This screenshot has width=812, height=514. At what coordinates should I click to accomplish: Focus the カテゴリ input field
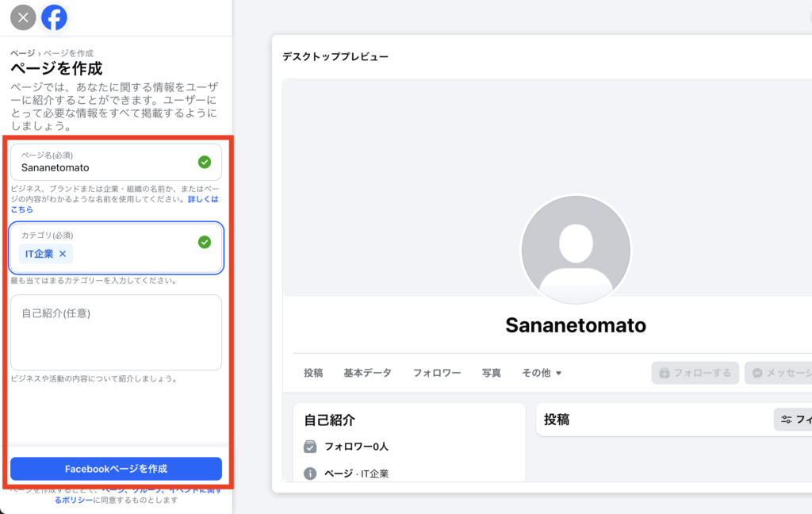coord(116,247)
